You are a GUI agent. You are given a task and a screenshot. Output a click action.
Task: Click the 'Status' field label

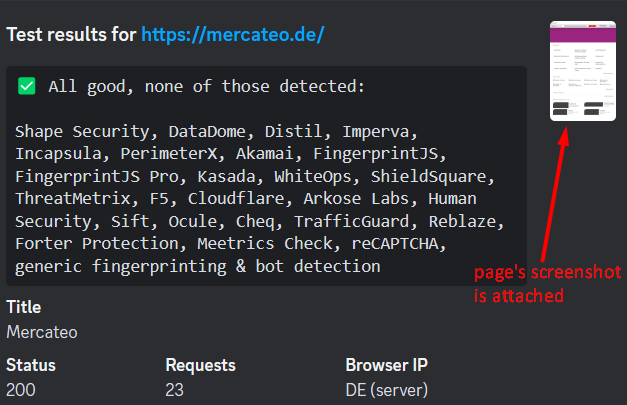tap(31, 365)
